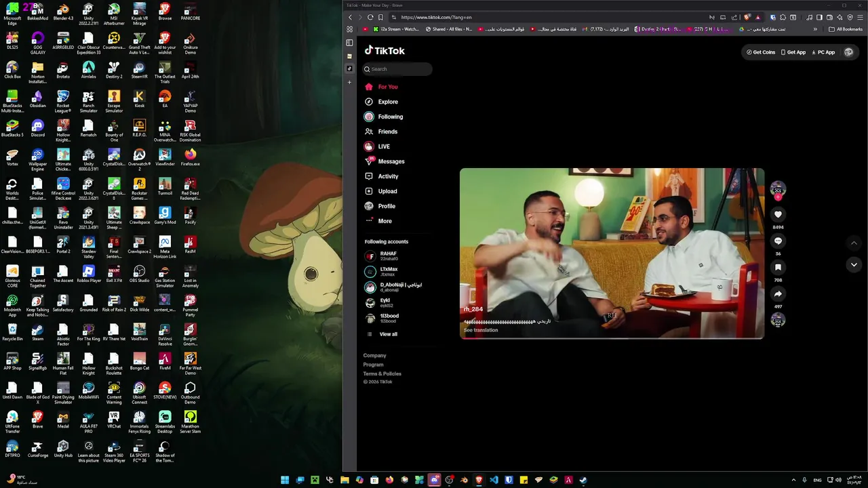Click See translation under the caption

(x=481, y=330)
